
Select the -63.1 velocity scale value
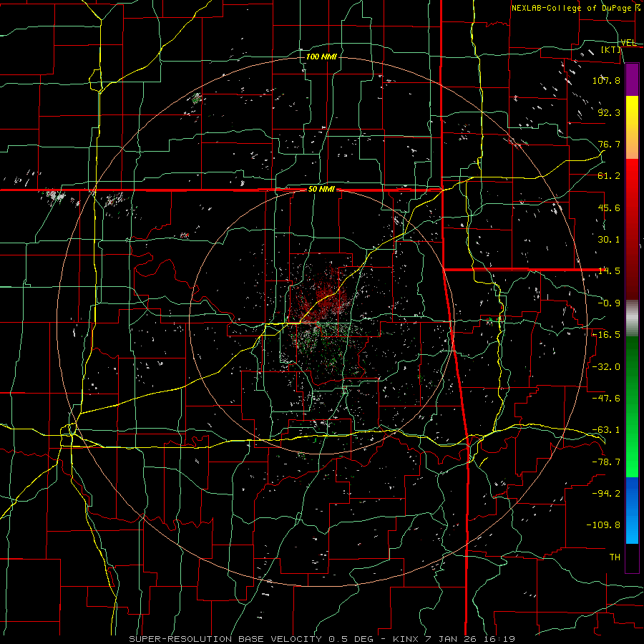[x=606, y=430]
